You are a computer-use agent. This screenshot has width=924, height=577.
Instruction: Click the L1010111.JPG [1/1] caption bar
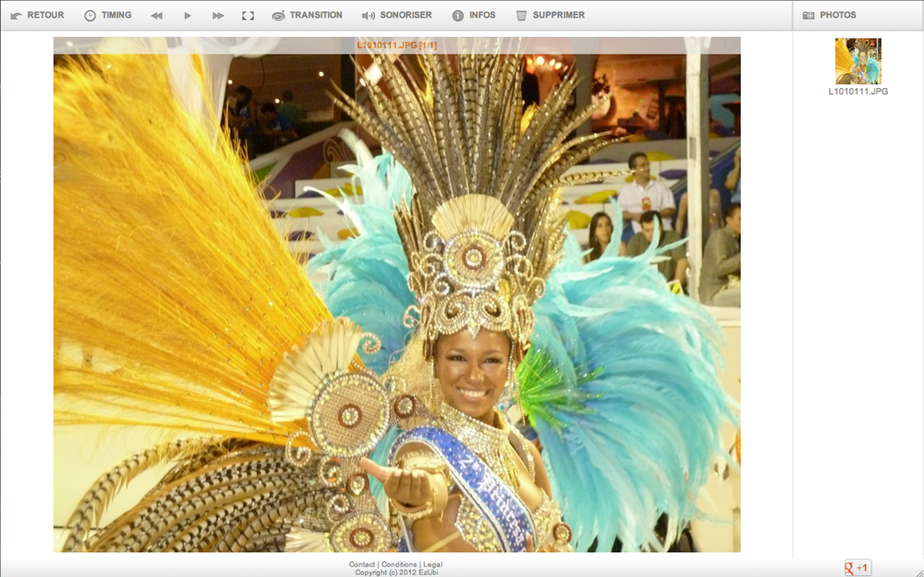(397, 45)
